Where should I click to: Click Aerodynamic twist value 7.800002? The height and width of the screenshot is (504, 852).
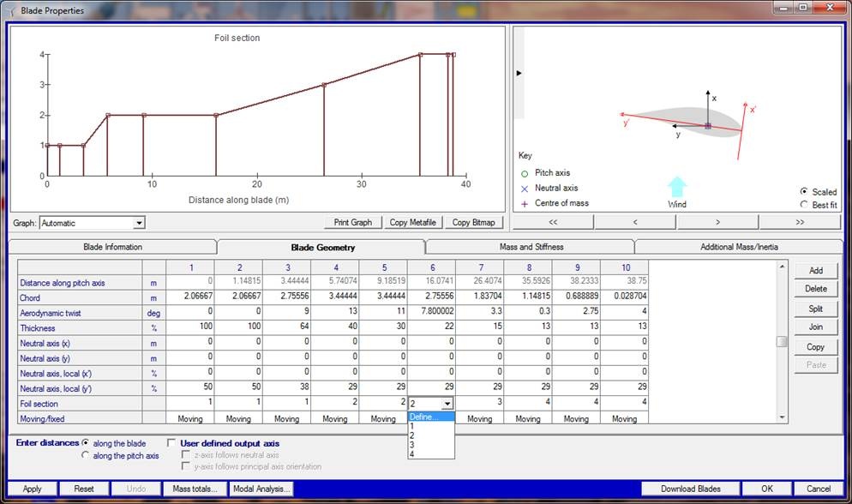(431, 311)
